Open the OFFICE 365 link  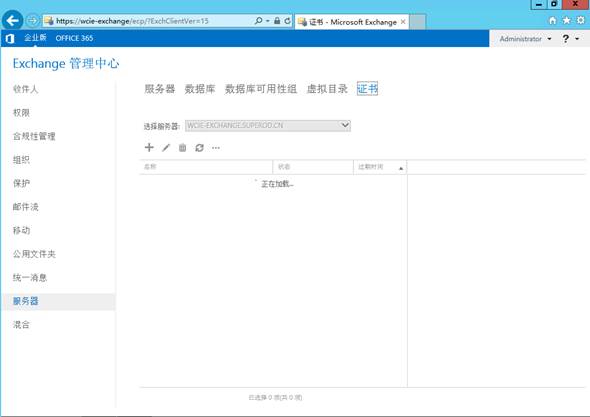pyautogui.click(x=74, y=38)
